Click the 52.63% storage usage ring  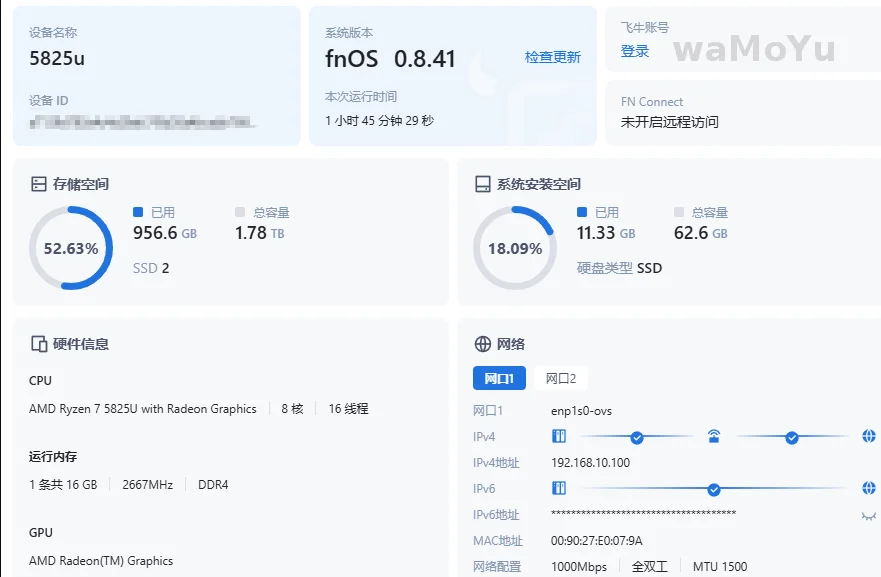pyautogui.click(x=71, y=248)
